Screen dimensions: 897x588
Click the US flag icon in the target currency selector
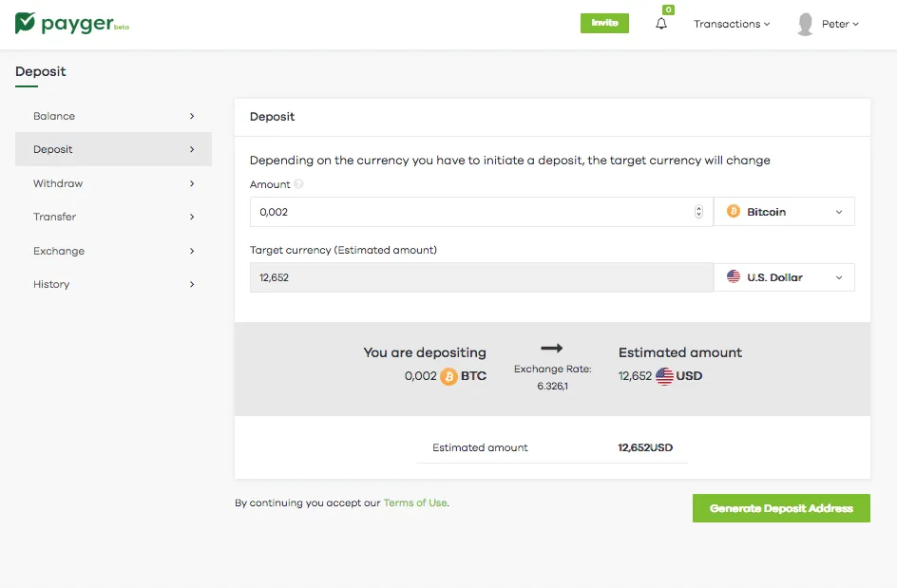734,276
